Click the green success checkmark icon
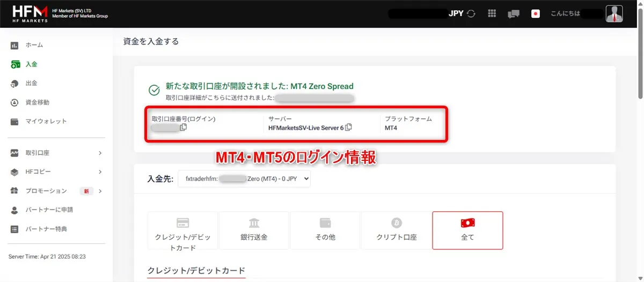644x282 pixels. 154,90
